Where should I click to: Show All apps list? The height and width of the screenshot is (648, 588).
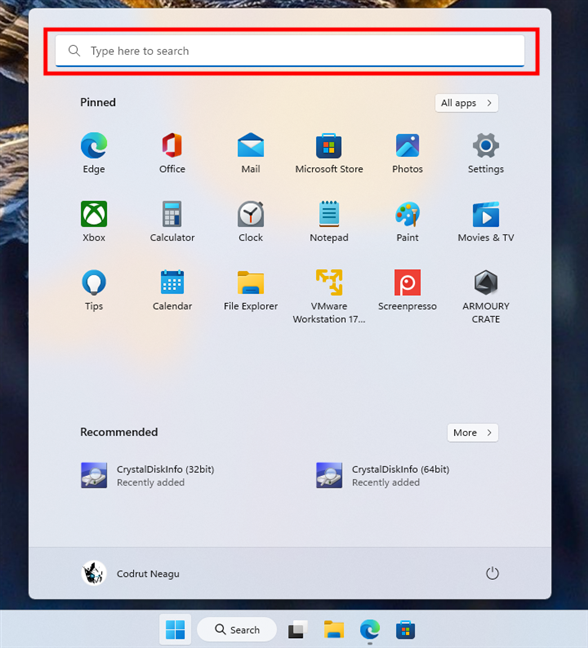(467, 103)
